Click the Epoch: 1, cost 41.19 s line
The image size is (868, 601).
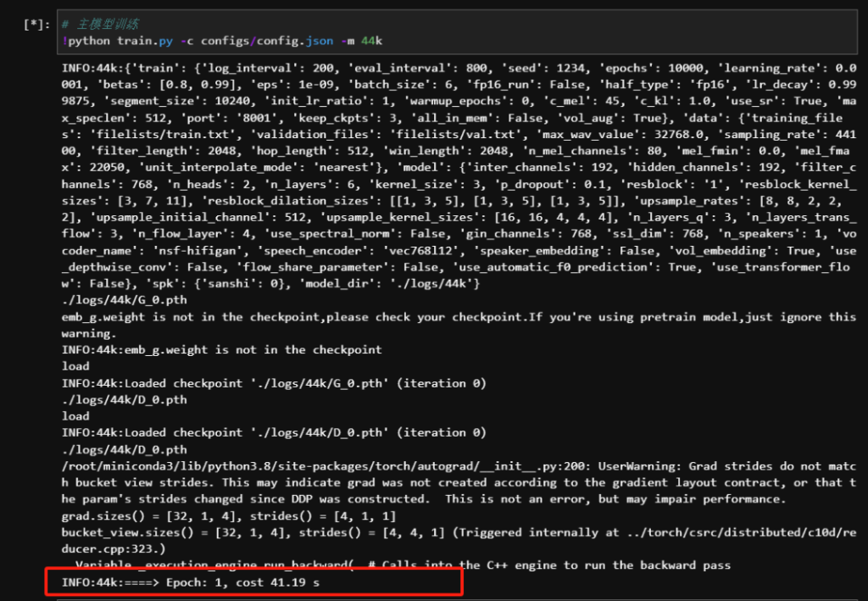191,583
